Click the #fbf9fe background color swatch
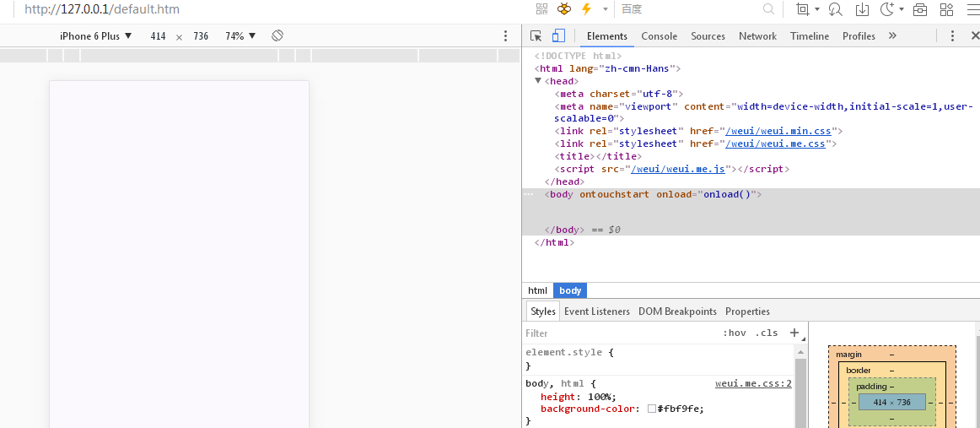Viewport: 980px width, 428px height. click(651, 409)
